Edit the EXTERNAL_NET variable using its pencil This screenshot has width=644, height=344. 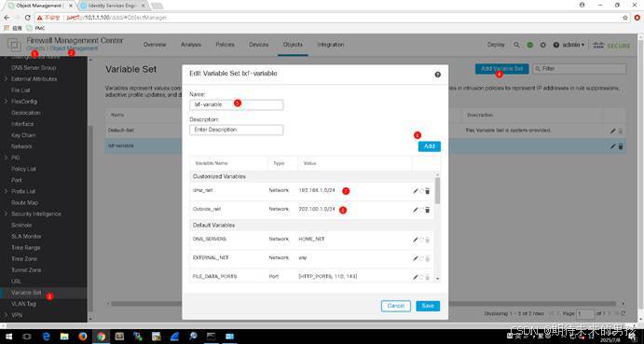[x=416, y=258]
